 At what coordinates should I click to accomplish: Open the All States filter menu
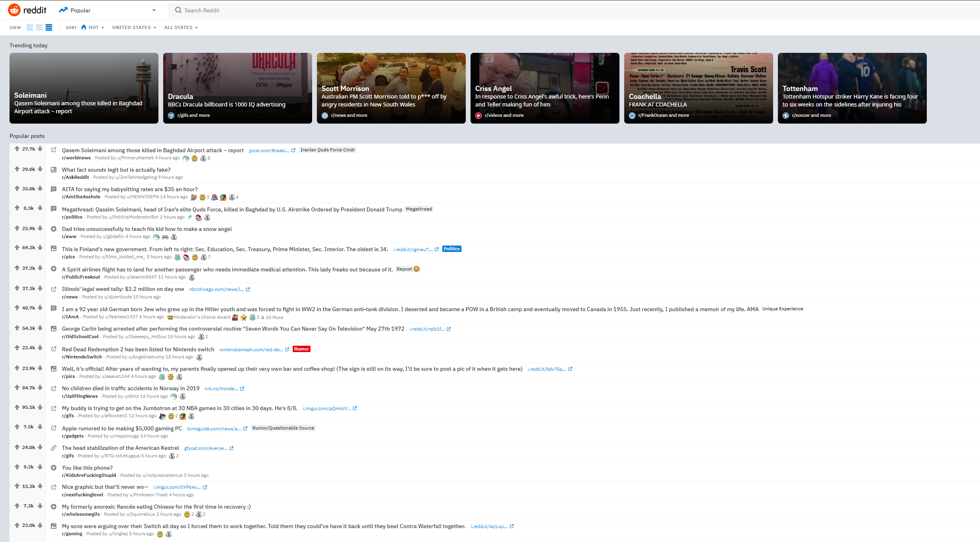click(181, 27)
